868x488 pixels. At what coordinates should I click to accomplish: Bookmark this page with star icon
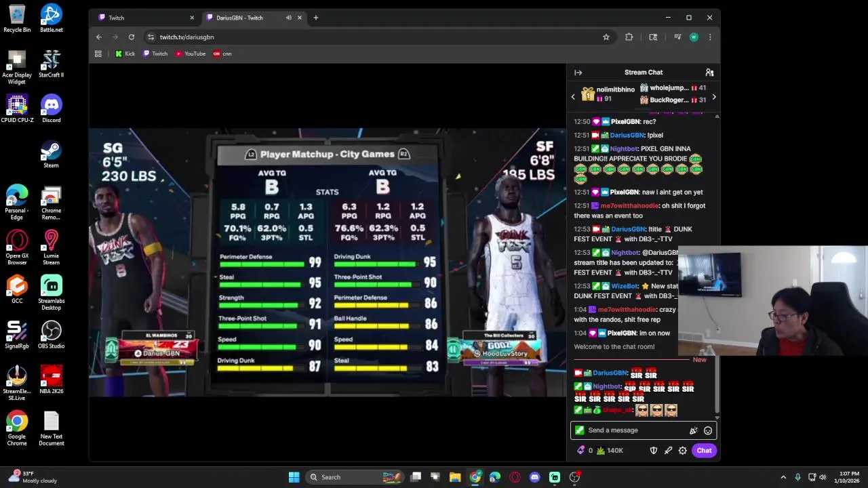pyautogui.click(x=606, y=37)
